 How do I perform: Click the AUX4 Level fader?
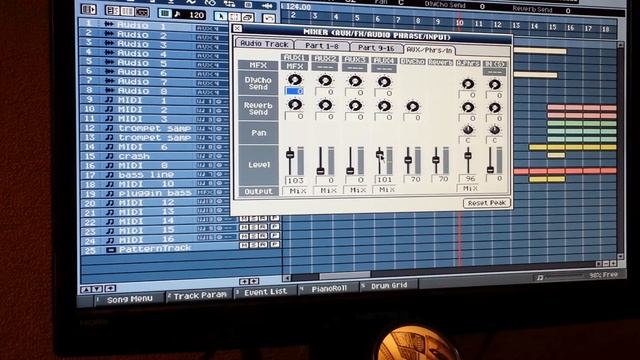point(379,154)
